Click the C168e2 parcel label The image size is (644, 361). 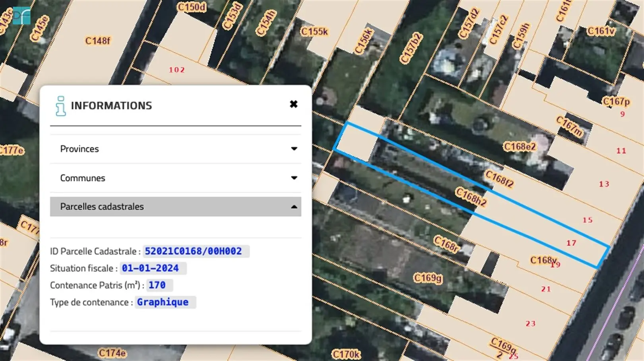pos(520,147)
